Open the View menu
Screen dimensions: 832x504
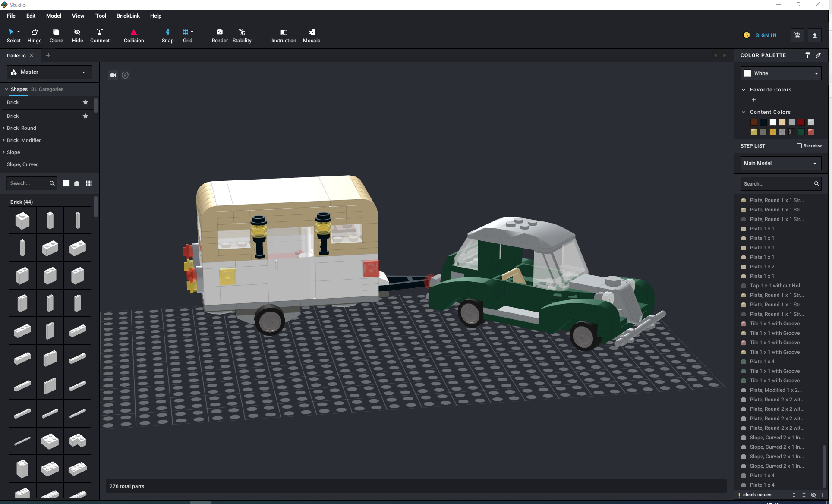78,16
